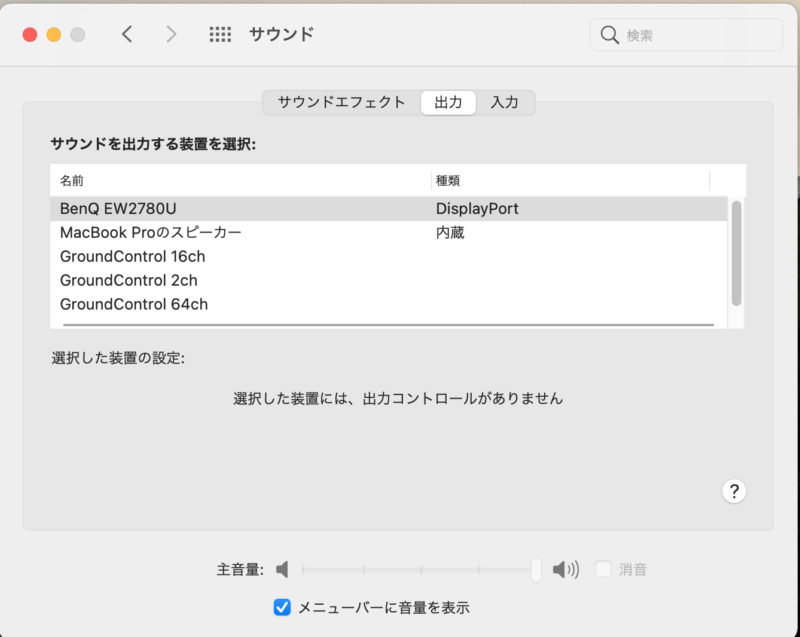
Task: Select the 出力 tab
Action: 448,103
